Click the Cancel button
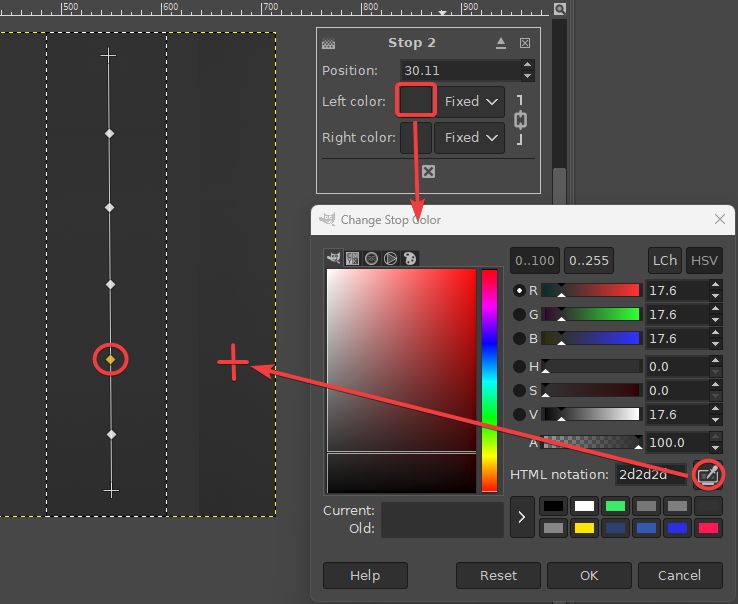The width and height of the screenshot is (738, 604). 680,575
